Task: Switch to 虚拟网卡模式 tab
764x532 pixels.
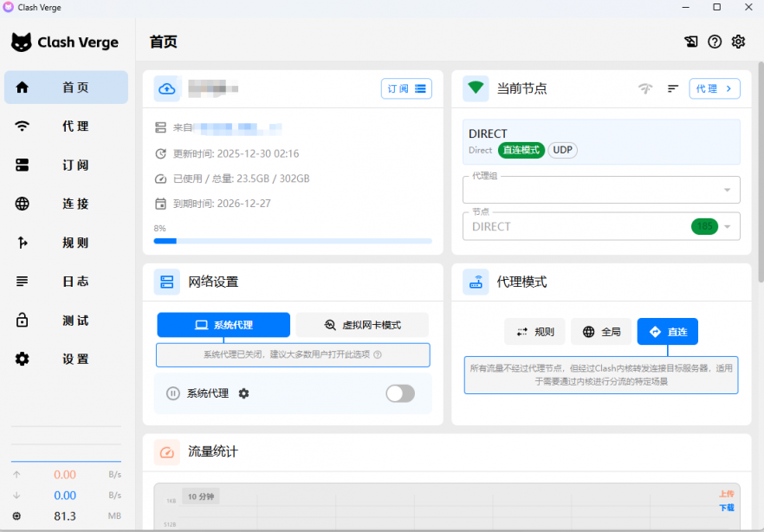Action: point(362,325)
